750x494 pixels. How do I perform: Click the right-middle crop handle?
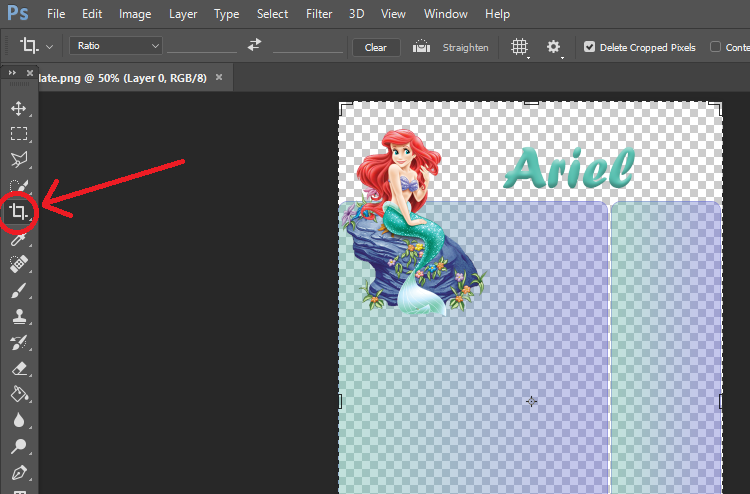[721, 401]
